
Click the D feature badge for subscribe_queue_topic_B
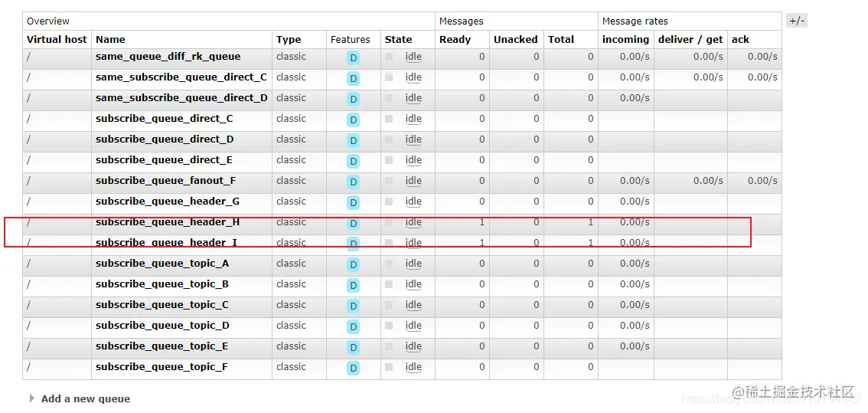(x=353, y=286)
